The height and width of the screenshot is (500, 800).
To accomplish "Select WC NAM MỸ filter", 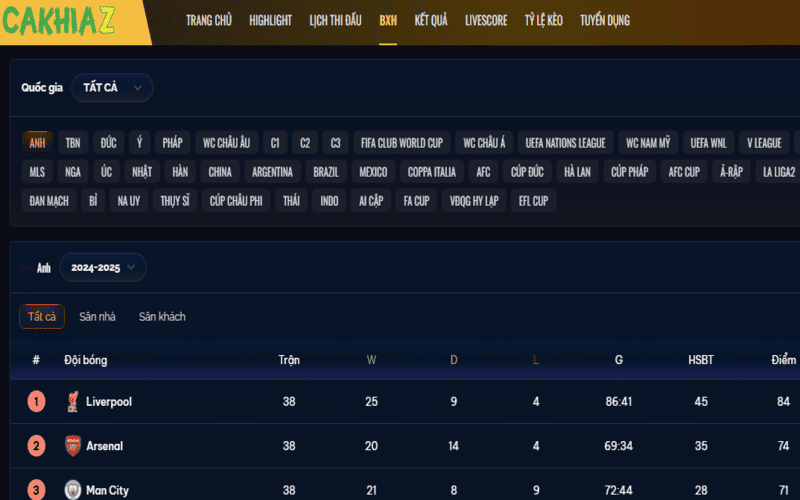I will [x=648, y=143].
